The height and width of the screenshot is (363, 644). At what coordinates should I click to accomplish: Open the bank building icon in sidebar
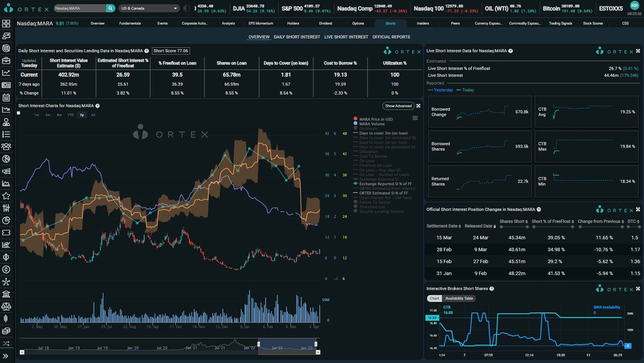click(6, 294)
